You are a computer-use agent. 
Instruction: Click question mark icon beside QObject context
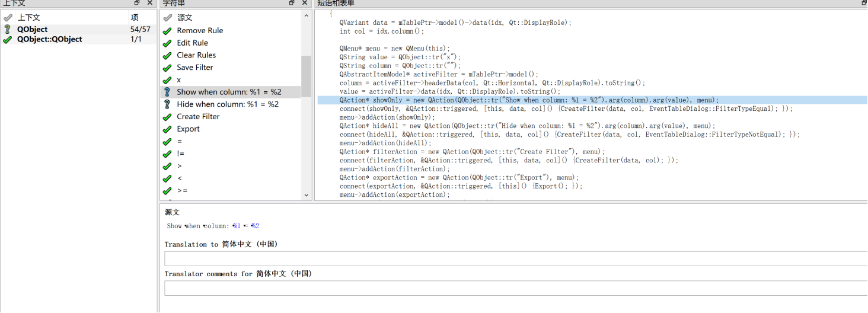click(7, 29)
